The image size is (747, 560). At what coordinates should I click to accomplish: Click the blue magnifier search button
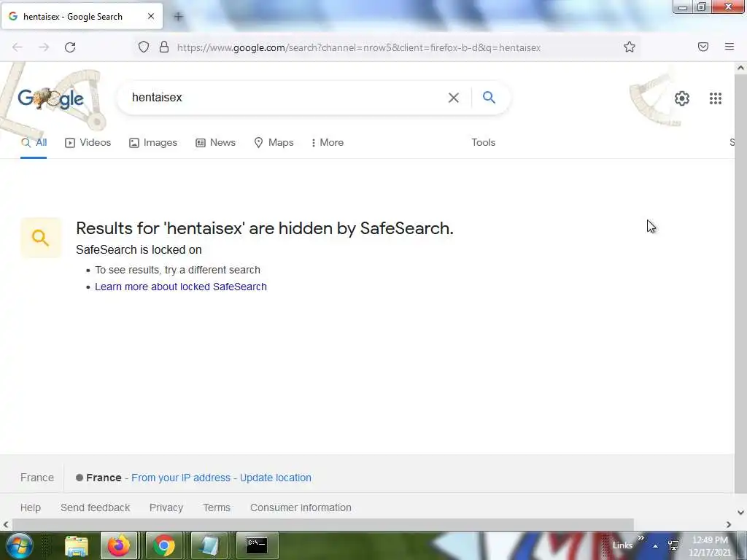tap(489, 98)
